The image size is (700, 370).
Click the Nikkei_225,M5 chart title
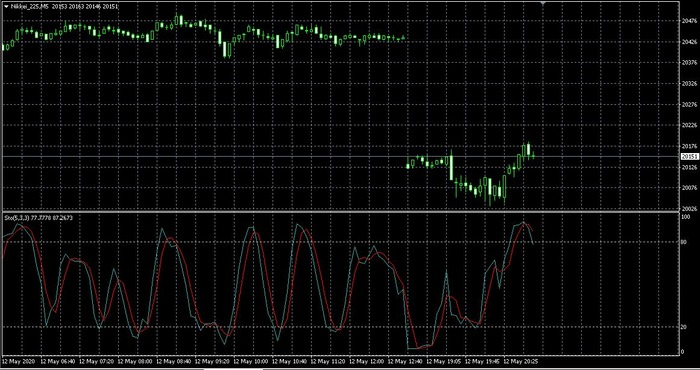(x=29, y=7)
